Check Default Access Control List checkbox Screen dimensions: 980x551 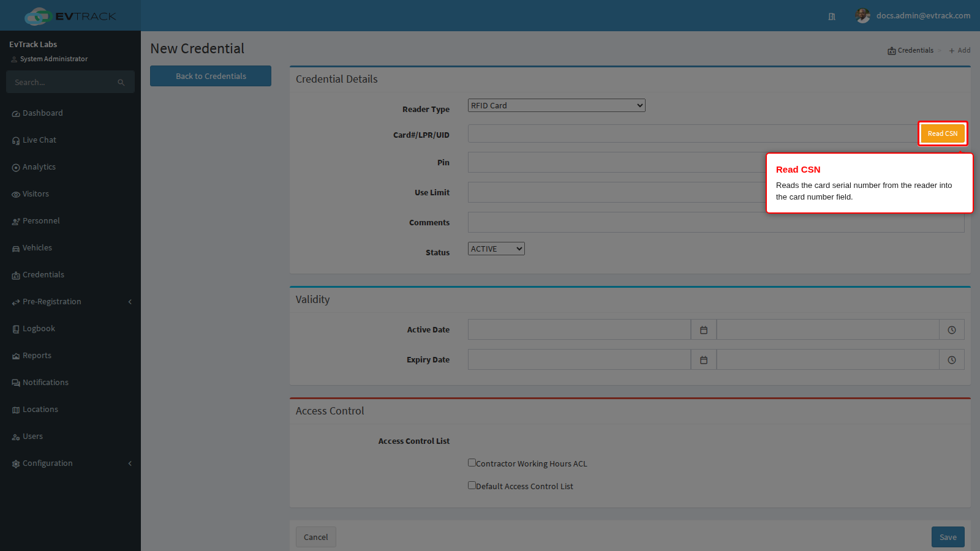click(x=472, y=485)
